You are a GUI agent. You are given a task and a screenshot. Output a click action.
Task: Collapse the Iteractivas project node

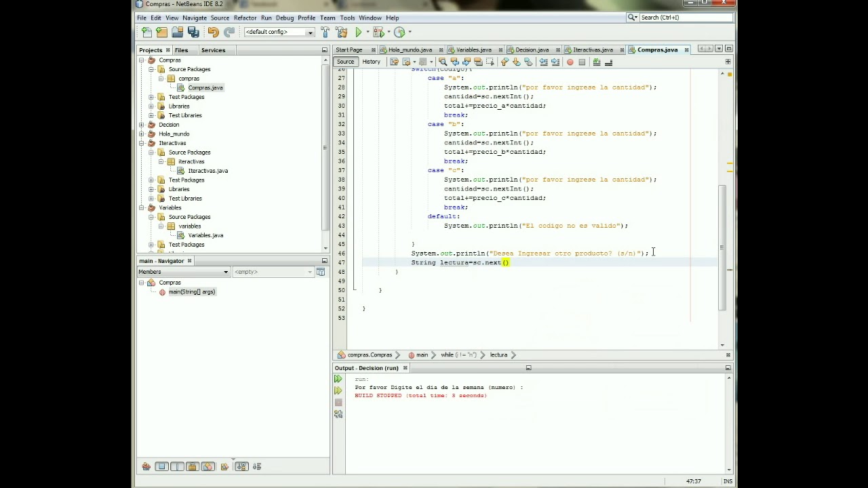click(x=142, y=143)
